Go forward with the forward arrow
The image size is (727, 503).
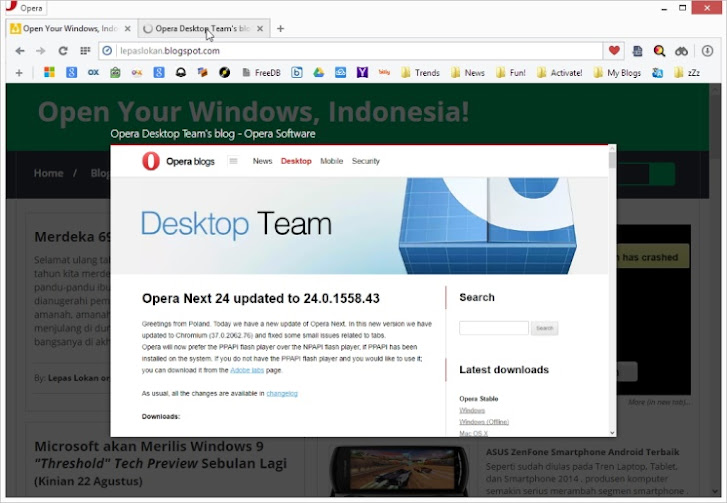(41, 51)
